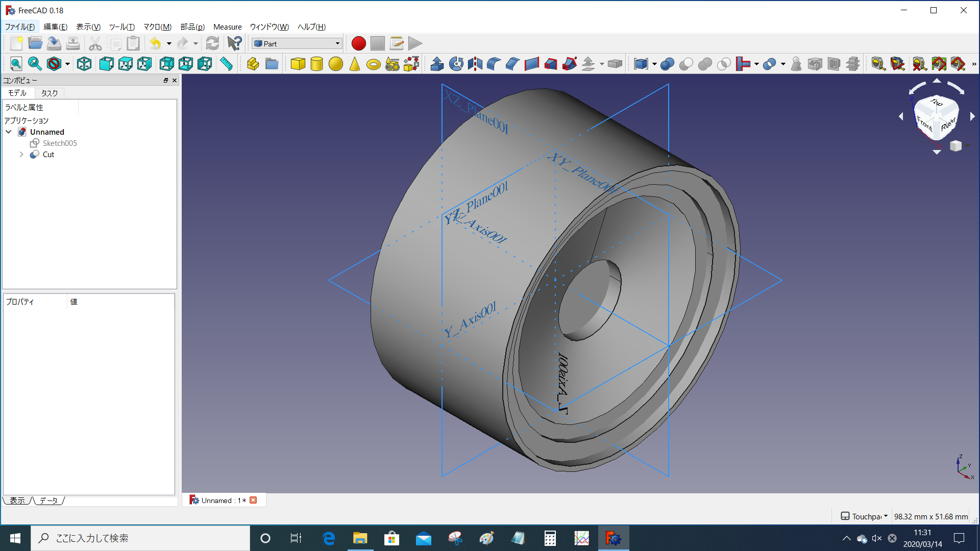Open the Part workbench dropdown
The width and height of the screenshot is (980, 551).
tap(297, 43)
